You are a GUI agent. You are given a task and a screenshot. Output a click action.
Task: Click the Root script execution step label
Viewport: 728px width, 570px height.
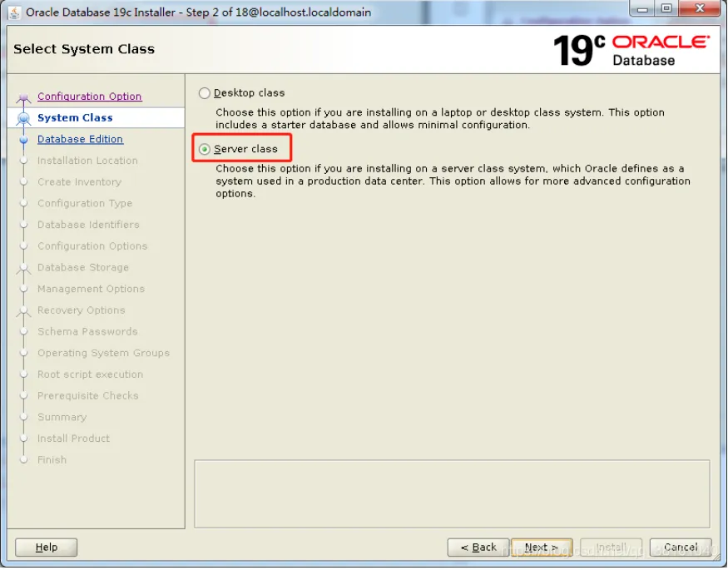pos(90,374)
